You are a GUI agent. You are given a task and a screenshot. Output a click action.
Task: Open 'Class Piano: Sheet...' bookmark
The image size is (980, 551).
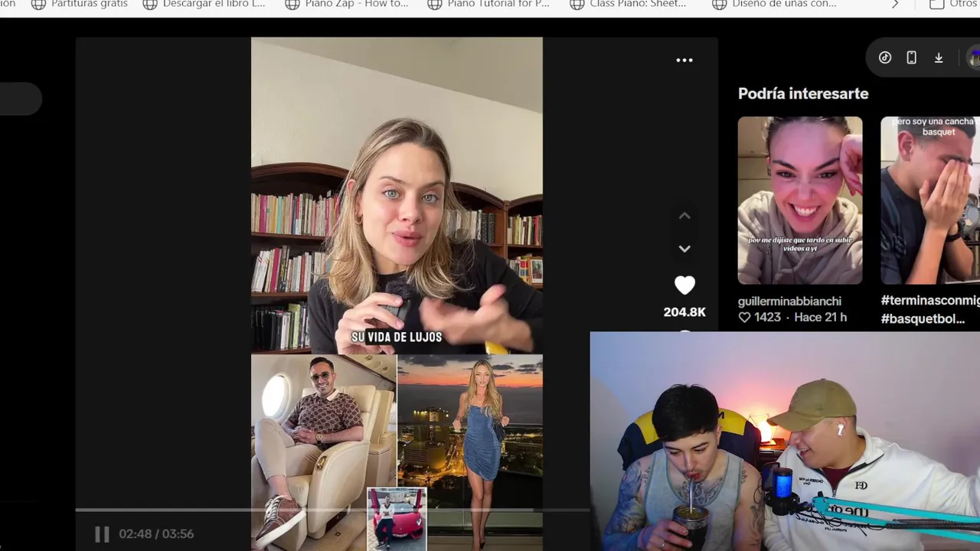[629, 4]
